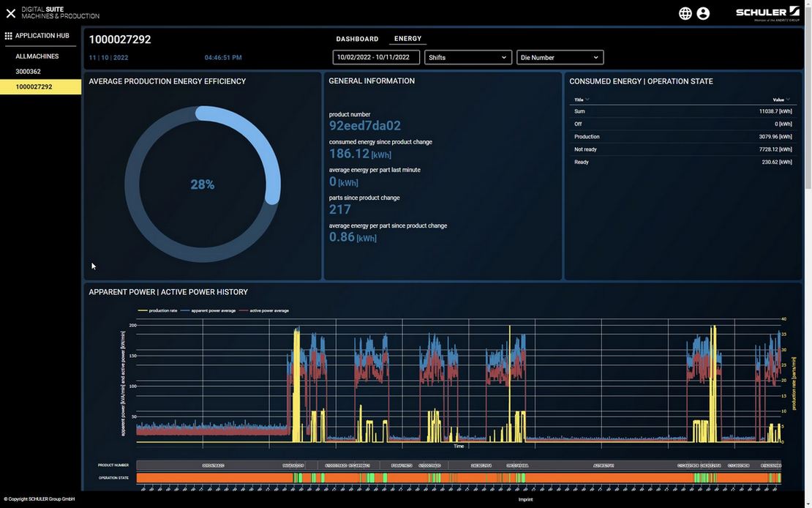Image resolution: width=812 pixels, height=508 pixels.
Task: Open the language globe icon
Action: [x=685, y=13]
